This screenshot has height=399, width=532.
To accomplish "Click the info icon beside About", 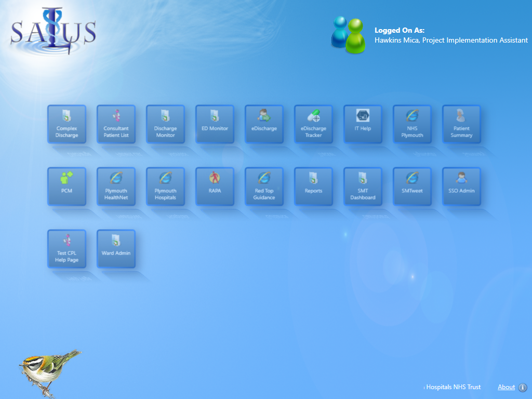I will pyautogui.click(x=523, y=388).
